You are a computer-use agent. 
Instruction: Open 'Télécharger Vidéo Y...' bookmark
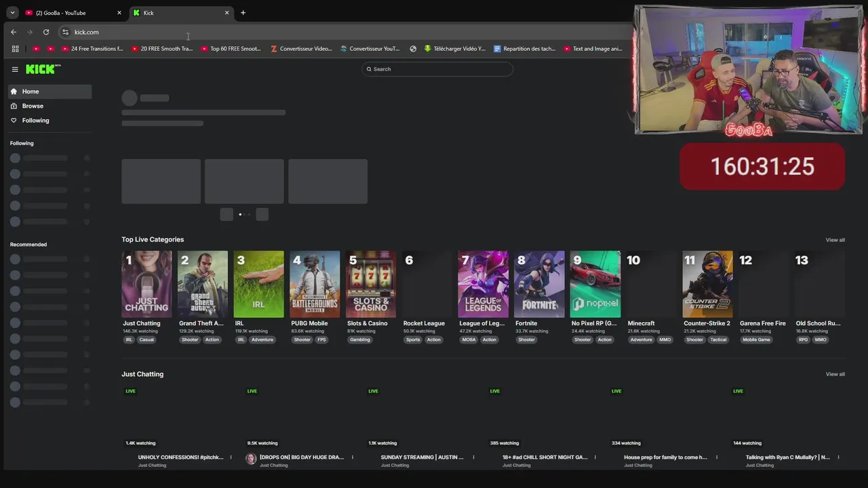pos(455,49)
